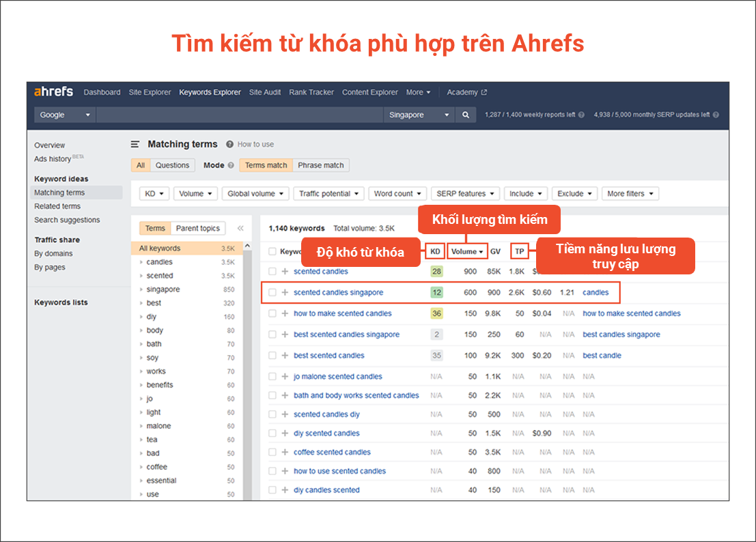This screenshot has height=542, width=756.
Task: Switch to Phrase match mode
Action: tap(320, 165)
